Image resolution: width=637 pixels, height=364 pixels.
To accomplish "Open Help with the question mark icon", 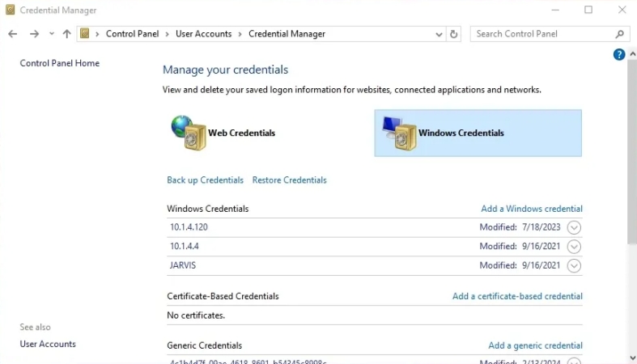I will [x=618, y=54].
